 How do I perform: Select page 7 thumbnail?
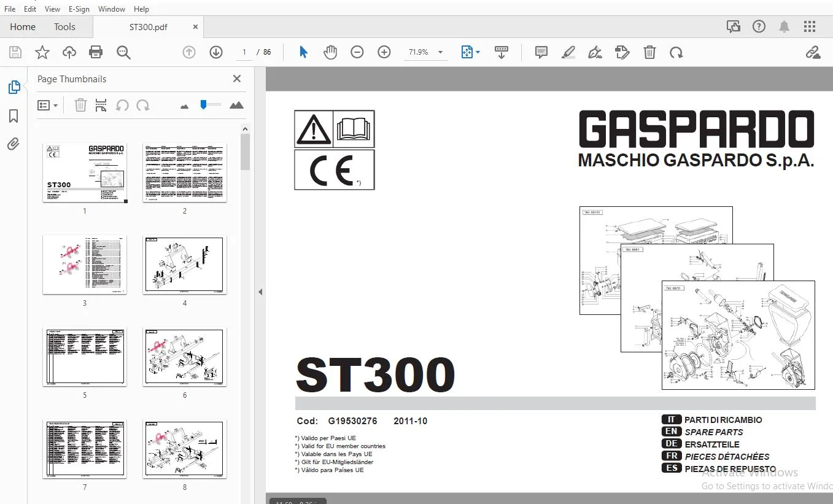pos(85,449)
